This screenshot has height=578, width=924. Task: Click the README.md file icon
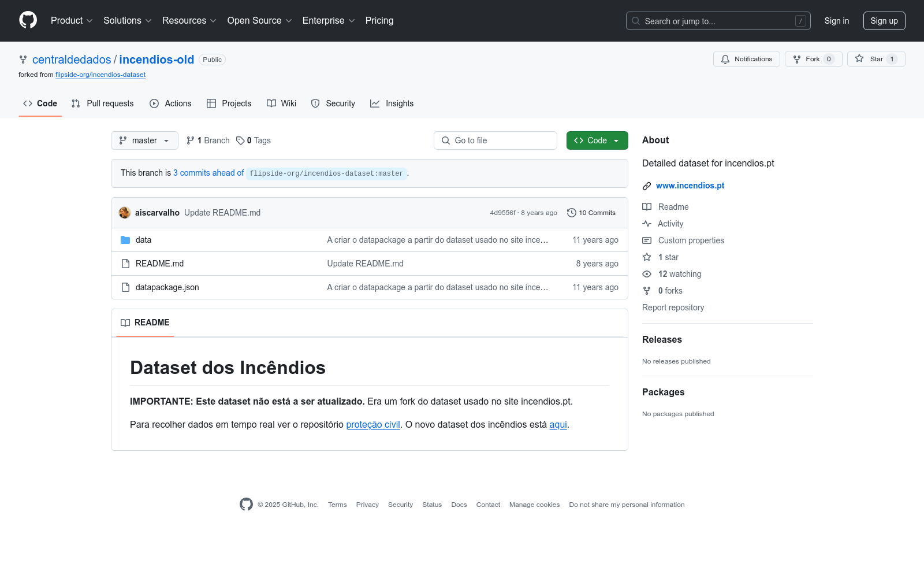click(x=125, y=264)
